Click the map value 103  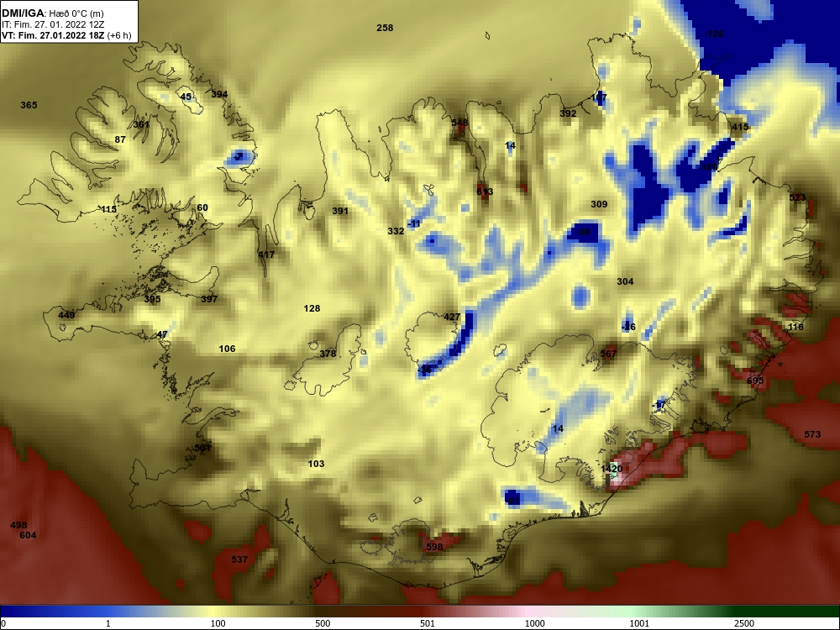[316, 464]
